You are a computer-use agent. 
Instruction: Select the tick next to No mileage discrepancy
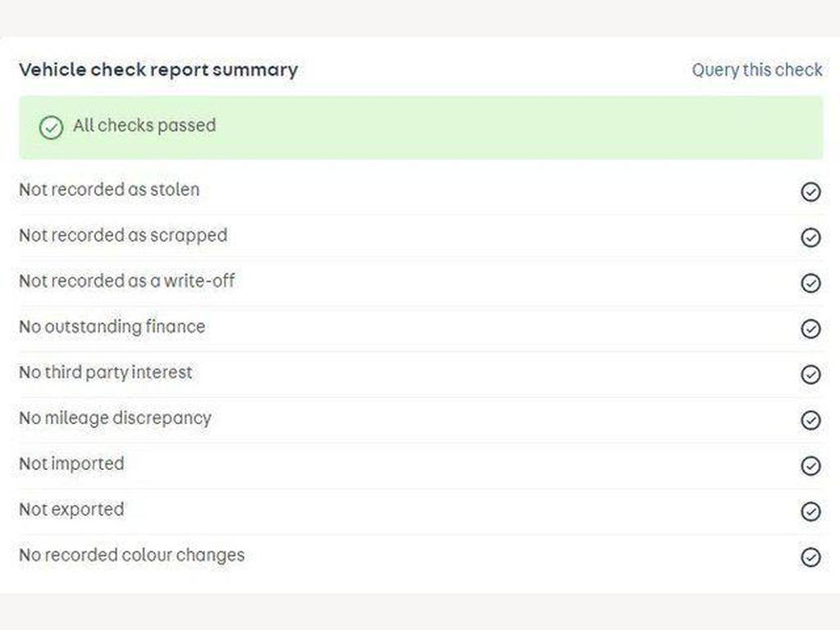point(810,421)
